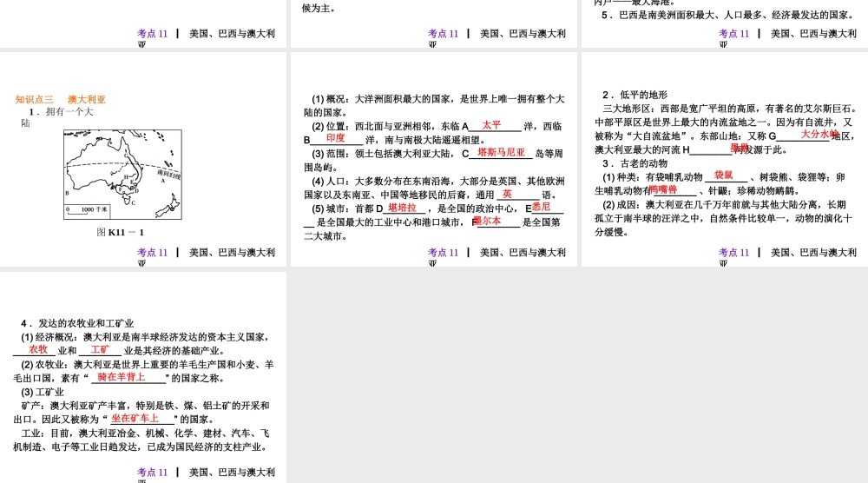The width and height of the screenshot is (868, 483).
Task: Click the line about Brazil being South America's largest country
Action: (729, 16)
